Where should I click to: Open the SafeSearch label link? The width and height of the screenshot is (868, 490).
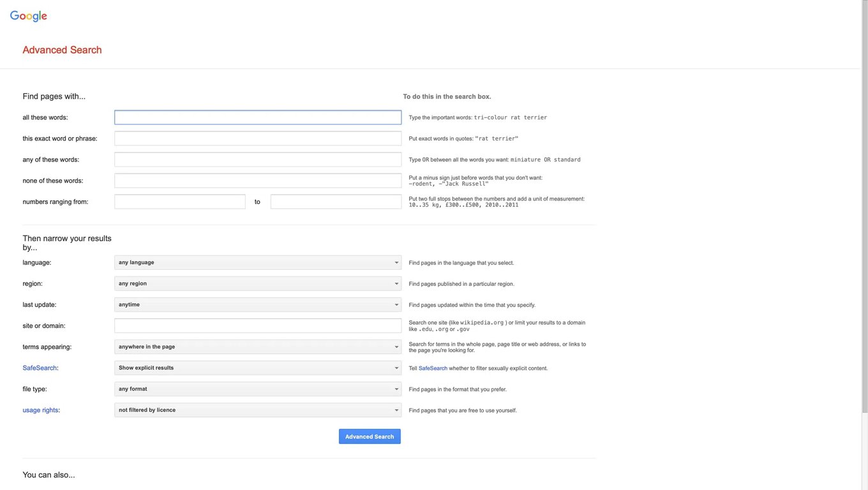pos(40,367)
